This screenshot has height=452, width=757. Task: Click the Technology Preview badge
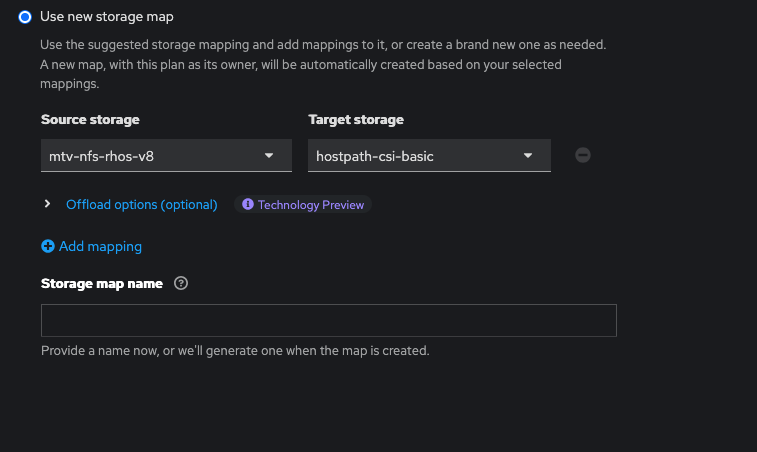pyautogui.click(x=303, y=204)
